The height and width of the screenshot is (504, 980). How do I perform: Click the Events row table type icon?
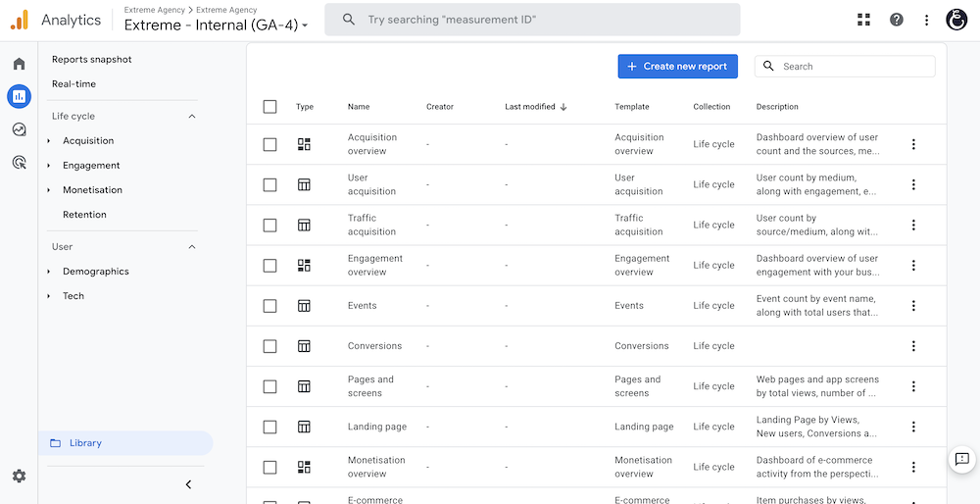[x=304, y=306]
